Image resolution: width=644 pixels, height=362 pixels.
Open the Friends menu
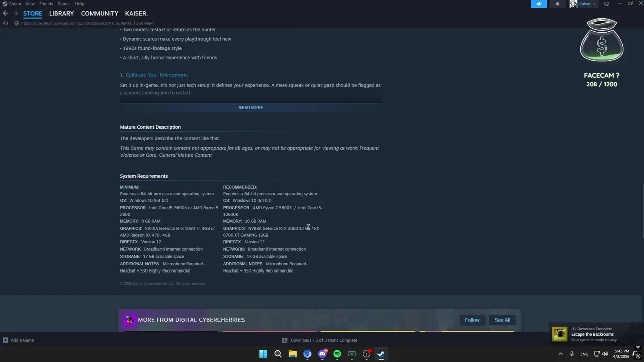click(46, 4)
